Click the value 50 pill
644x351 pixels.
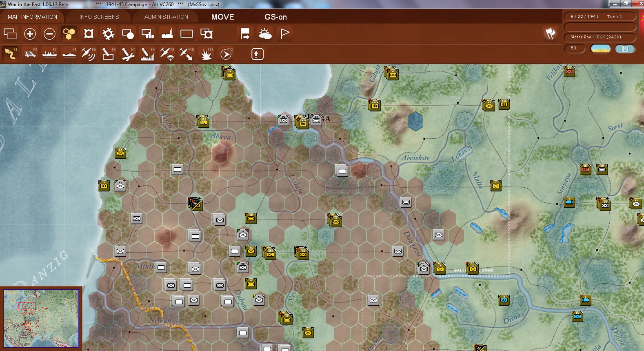click(575, 48)
